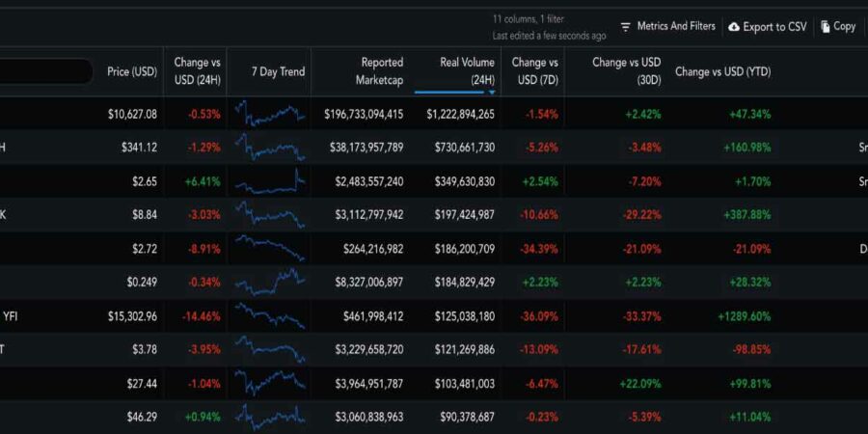
Task: Select the YFI asset row label
Action: pyautogui.click(x=11, y=315)
